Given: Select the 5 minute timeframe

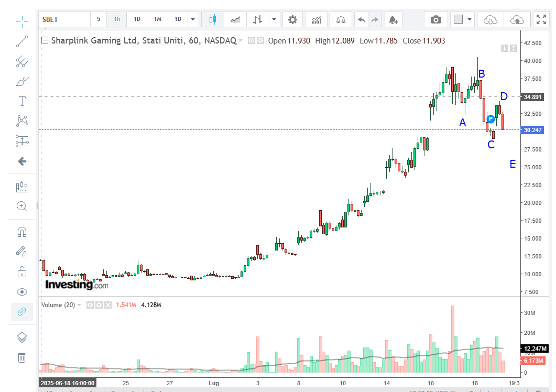Looking at the screenshot, I should click(99, 19).
